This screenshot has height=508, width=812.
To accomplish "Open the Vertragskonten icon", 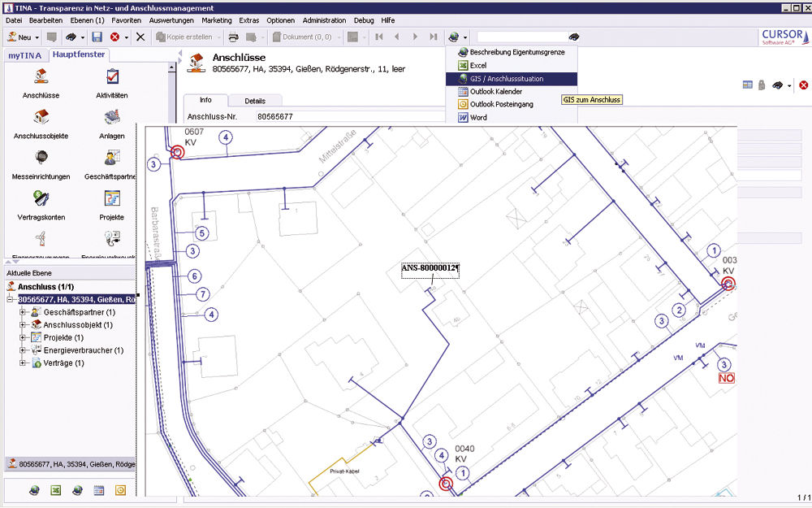I will [40, 198].
